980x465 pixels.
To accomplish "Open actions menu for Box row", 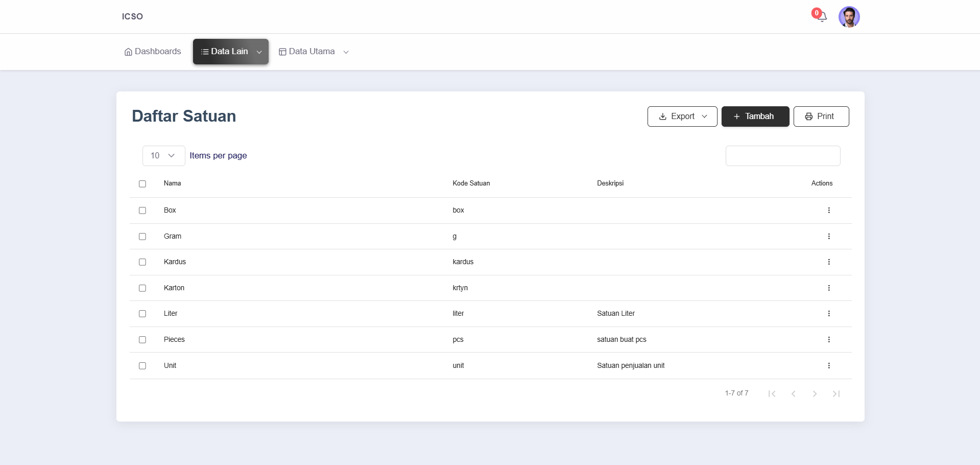I will (828, 211).
